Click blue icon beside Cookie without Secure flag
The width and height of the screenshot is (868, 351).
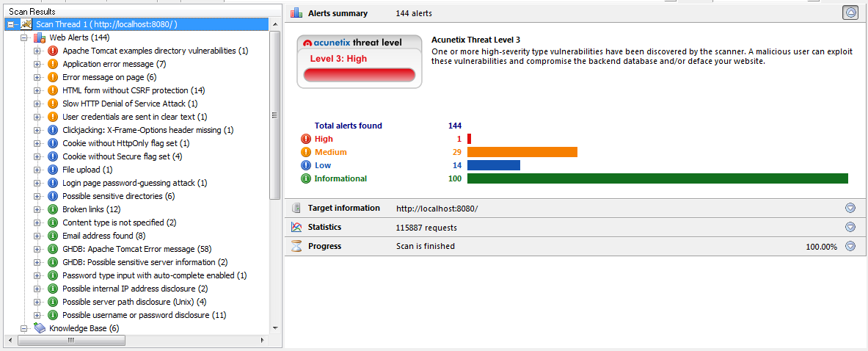(53, 156)
